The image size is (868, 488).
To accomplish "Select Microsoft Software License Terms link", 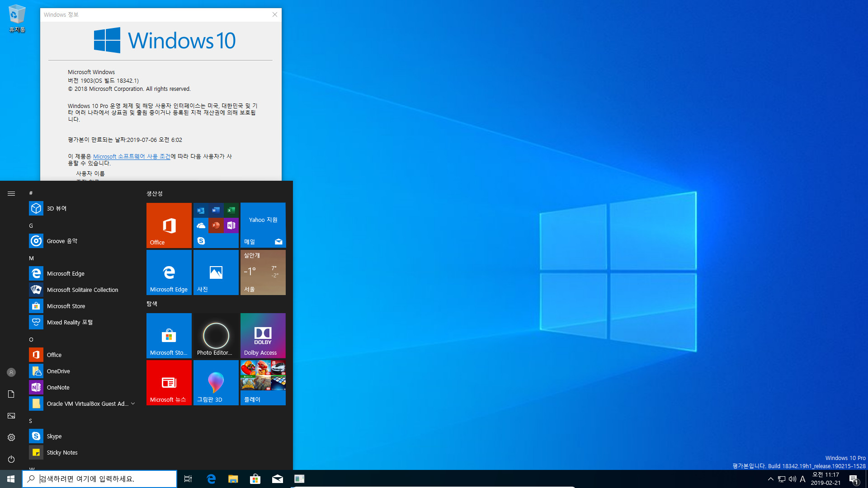I will [131, 155].
